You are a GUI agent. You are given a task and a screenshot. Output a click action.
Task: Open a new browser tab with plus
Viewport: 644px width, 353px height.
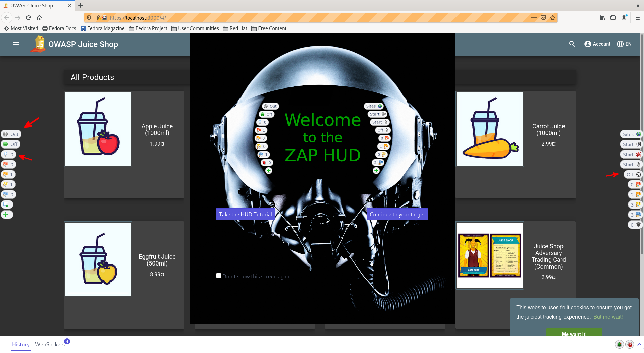point(81,5)
